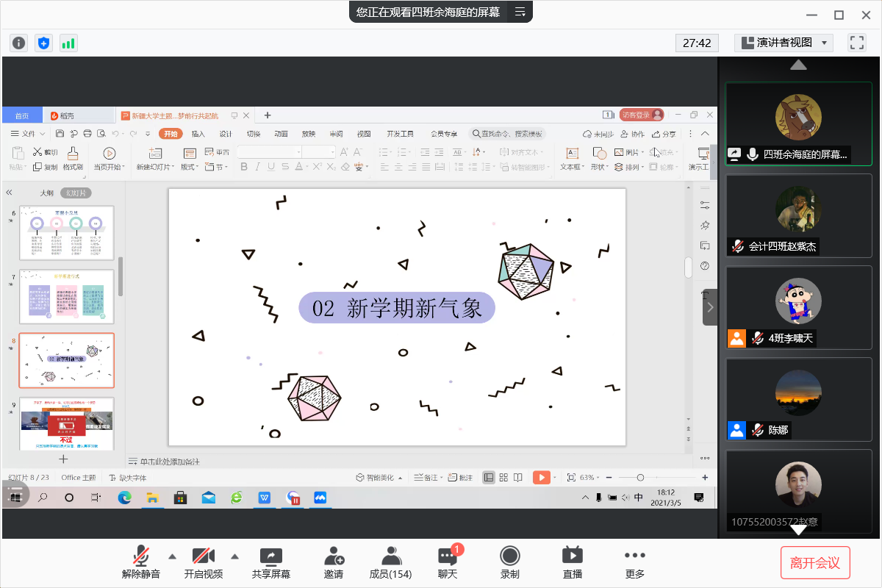Open the 更多 more options menu
Viewport: 882px width, 588px height.
[635, 562]
